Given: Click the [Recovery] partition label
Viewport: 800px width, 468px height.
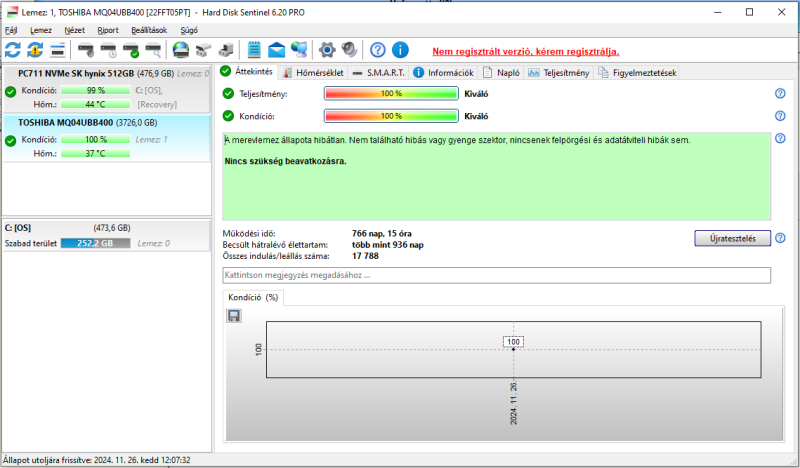Looking at the screenshot, I should [157, 104].
